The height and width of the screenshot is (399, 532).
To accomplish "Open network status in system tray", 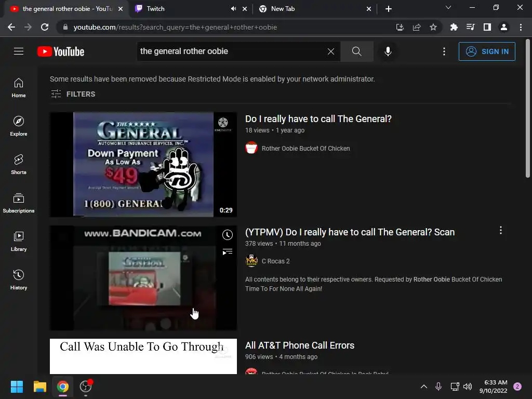I will tap(455, 387).
